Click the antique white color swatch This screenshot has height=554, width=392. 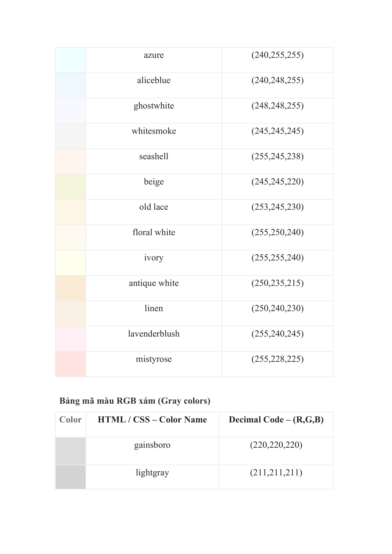click(x=70, y=288)
